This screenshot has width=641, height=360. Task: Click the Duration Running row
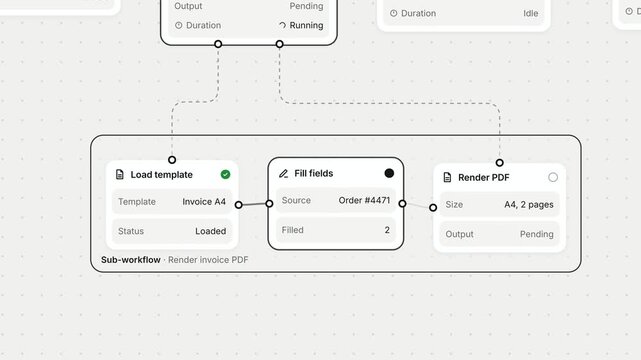pyautogui.click(x=249, y=25)
